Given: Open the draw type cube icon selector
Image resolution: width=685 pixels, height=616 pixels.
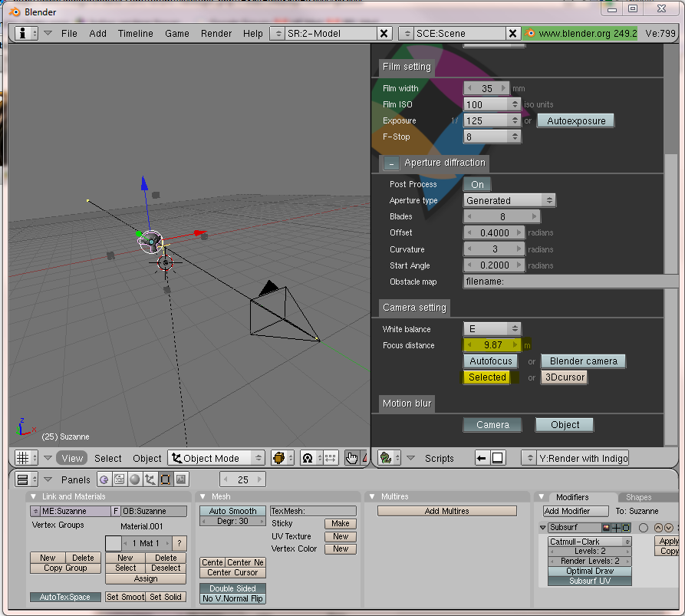Looking at the screenshot, I should coord(282,458).
